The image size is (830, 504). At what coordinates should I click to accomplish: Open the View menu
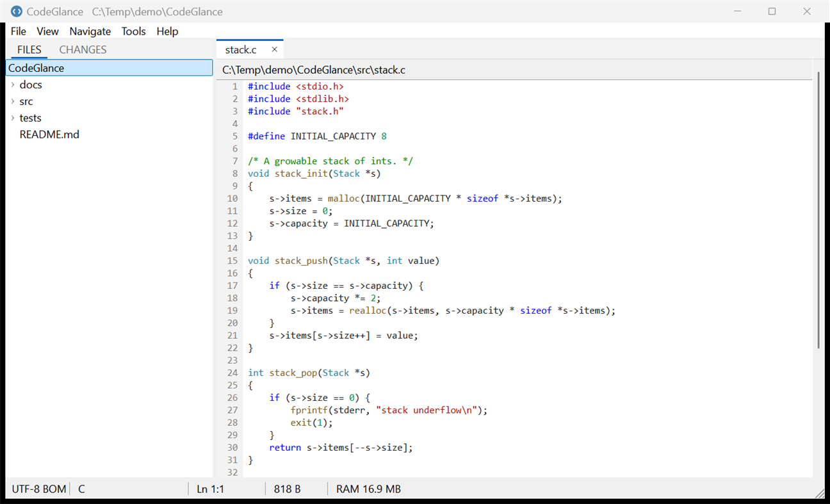tap(47, 31)
